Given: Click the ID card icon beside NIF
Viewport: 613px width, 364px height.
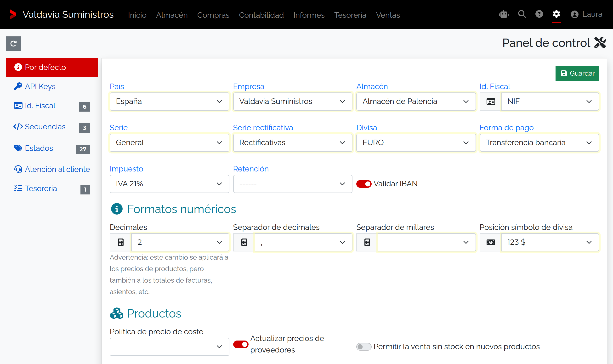Looking at the screenshot, I should [x=491, y=101].
